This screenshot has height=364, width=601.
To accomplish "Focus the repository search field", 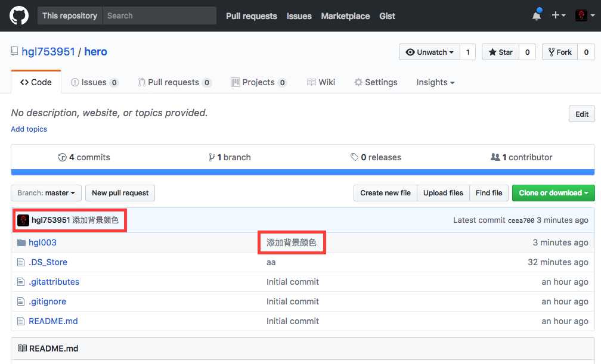I will point(159,16).
